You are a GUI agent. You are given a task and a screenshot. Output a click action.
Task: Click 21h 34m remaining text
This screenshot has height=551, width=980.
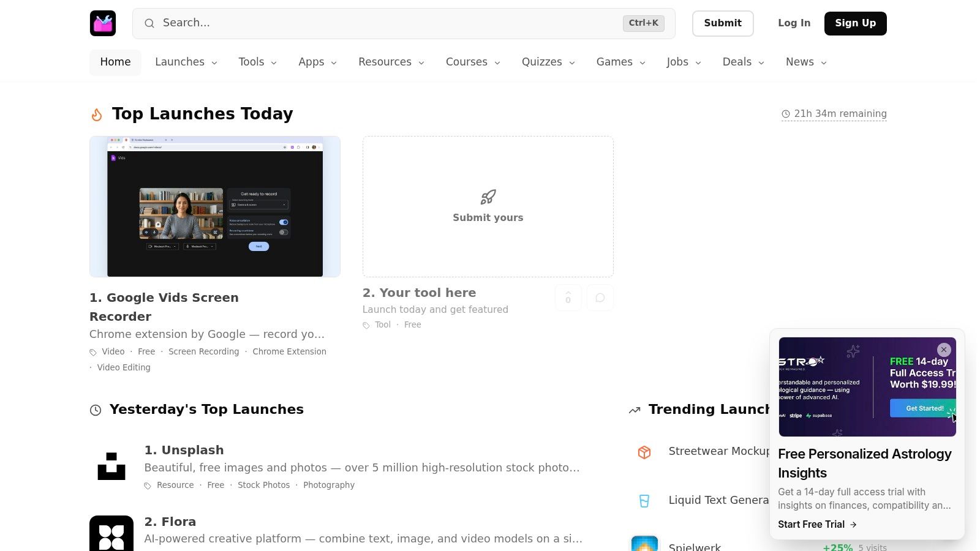point(840,114)
